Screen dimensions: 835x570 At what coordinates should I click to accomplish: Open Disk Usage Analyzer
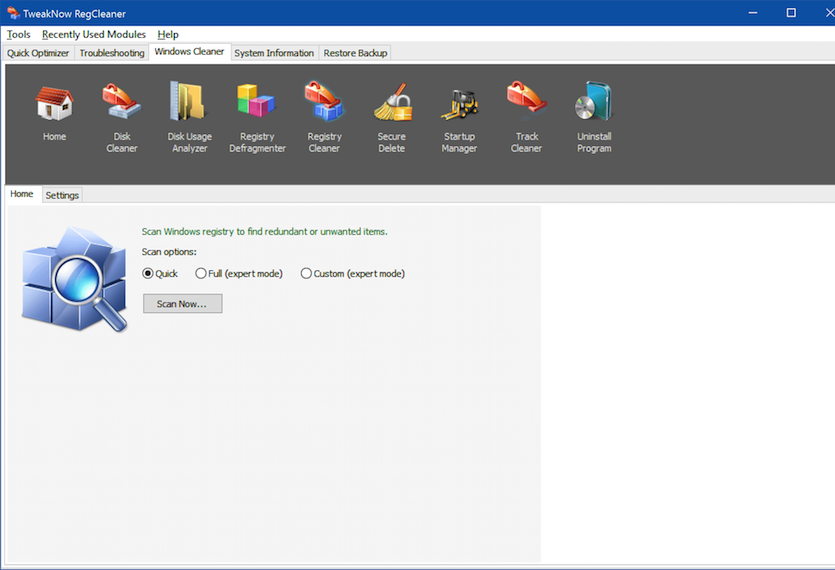(x=190, y=117)
